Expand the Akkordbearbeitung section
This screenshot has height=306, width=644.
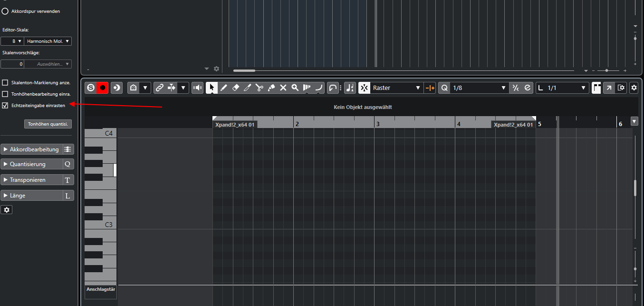[31, 149]
